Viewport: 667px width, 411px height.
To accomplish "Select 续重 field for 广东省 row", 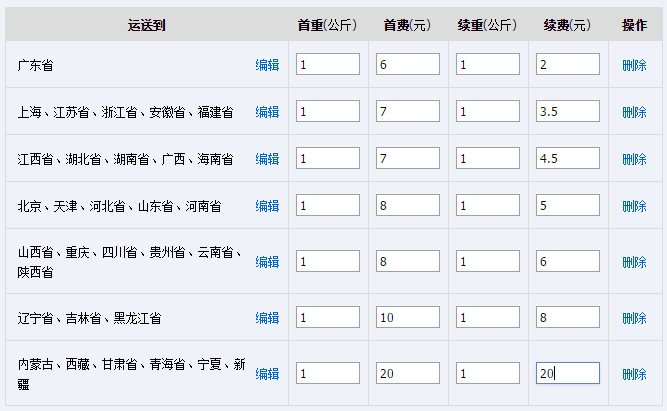I will (x=487, y=64).
